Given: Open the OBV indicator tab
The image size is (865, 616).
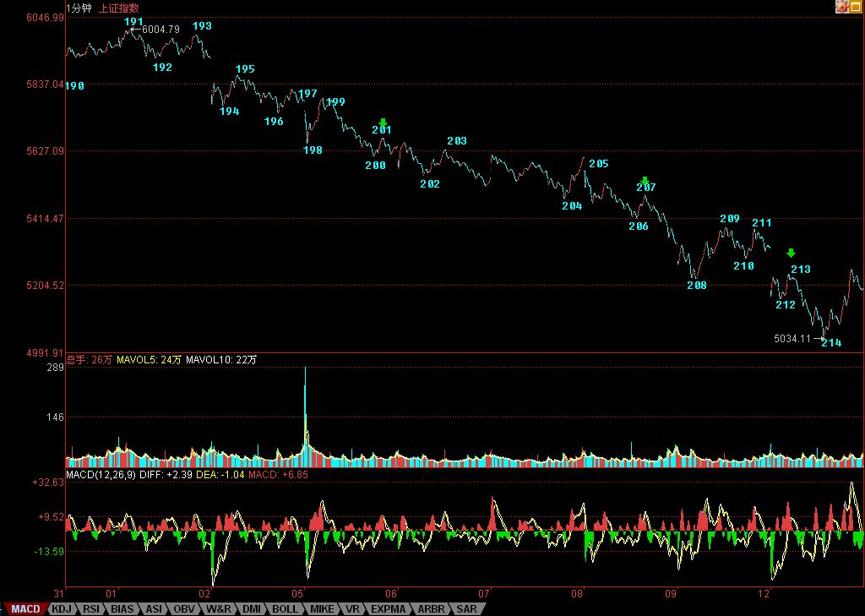Looking at the screenshot, I should pyautogui.click(x=185, y=608).
